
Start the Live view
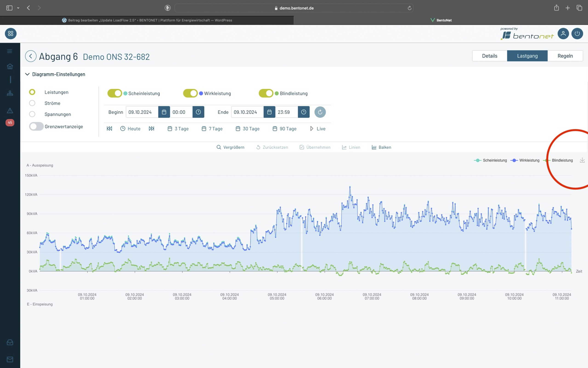pos(318,129)
